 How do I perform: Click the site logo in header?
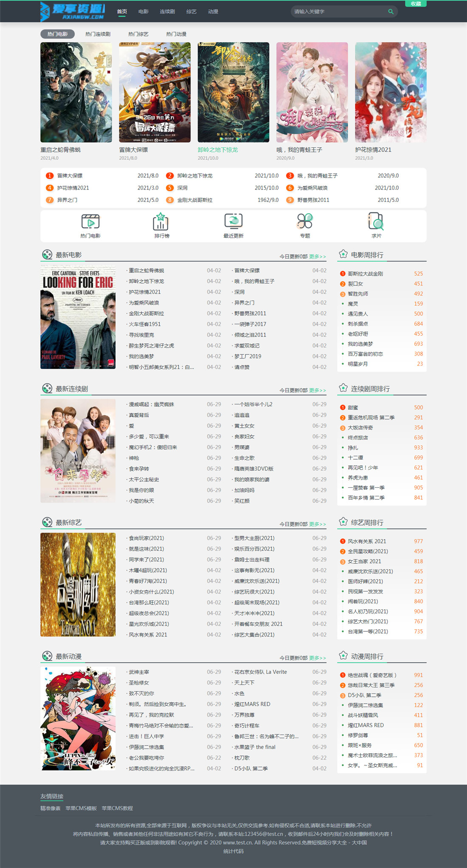[73, 11]
